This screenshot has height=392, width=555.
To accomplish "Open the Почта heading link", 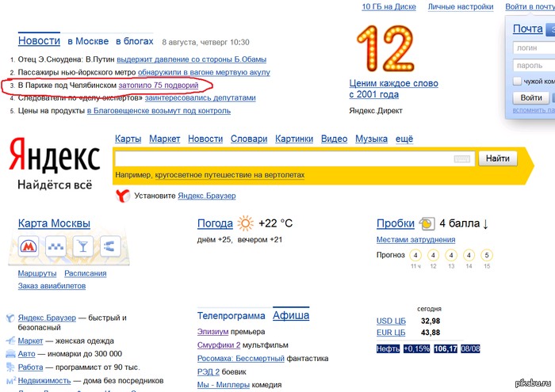I will (x=528, y=29).
